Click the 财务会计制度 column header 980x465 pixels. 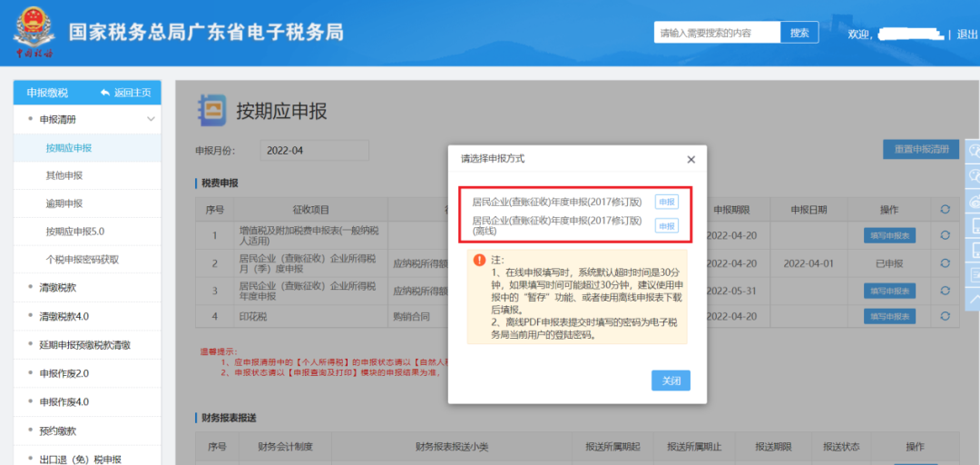point(285,447)
